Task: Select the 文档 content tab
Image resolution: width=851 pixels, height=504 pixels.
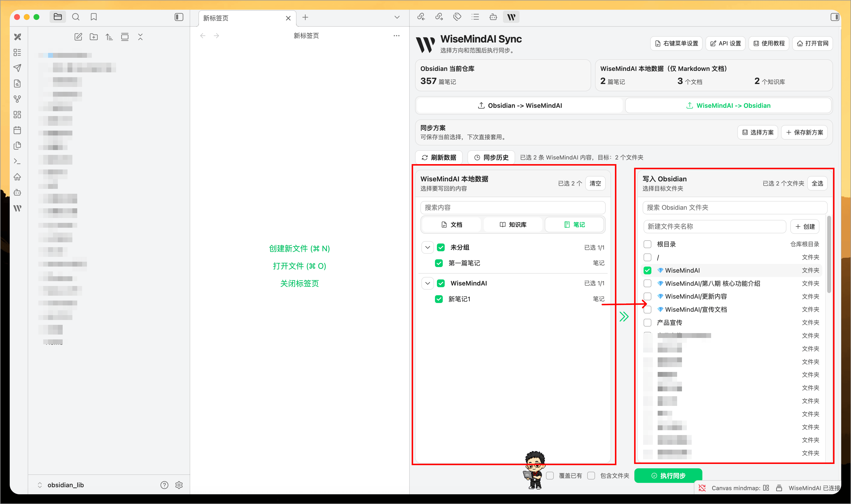Action: tap(451, 225)
